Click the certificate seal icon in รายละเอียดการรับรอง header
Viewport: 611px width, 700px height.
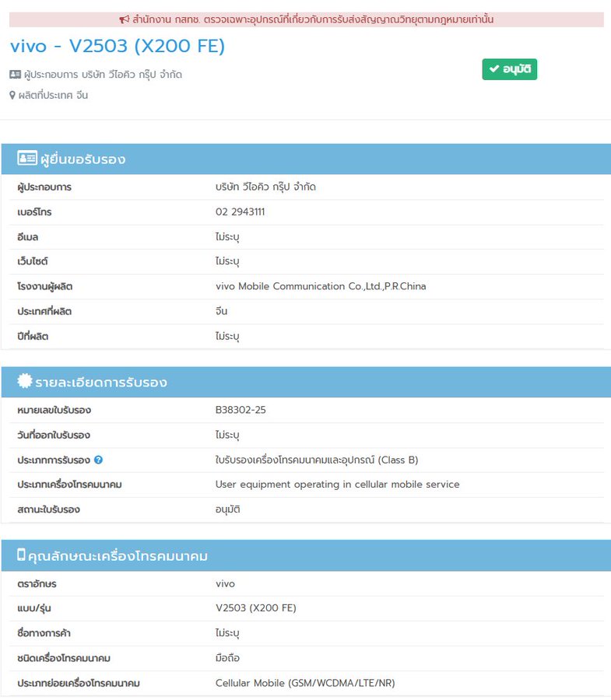coord(25,382)
